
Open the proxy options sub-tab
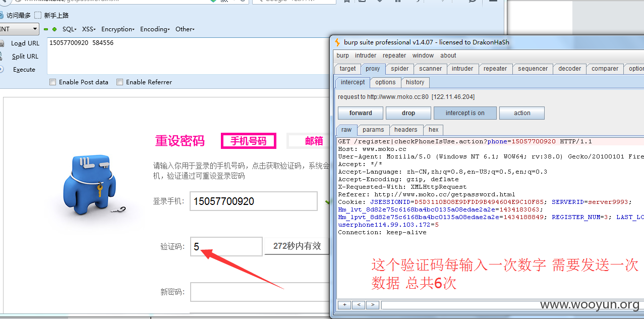(385, 82)
